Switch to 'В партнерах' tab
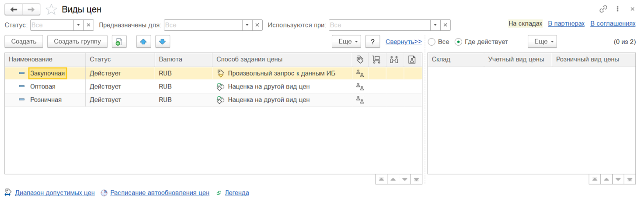This screenshot has width=644, height=202. [566, 24]
